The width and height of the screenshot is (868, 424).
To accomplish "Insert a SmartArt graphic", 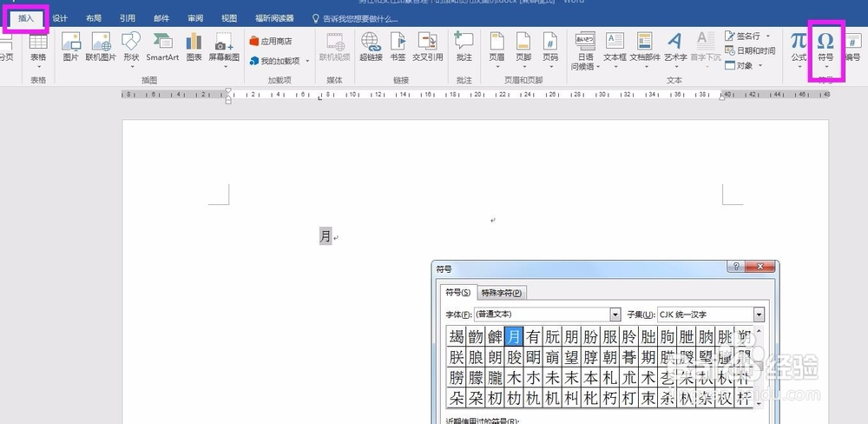I will (162, 48).
